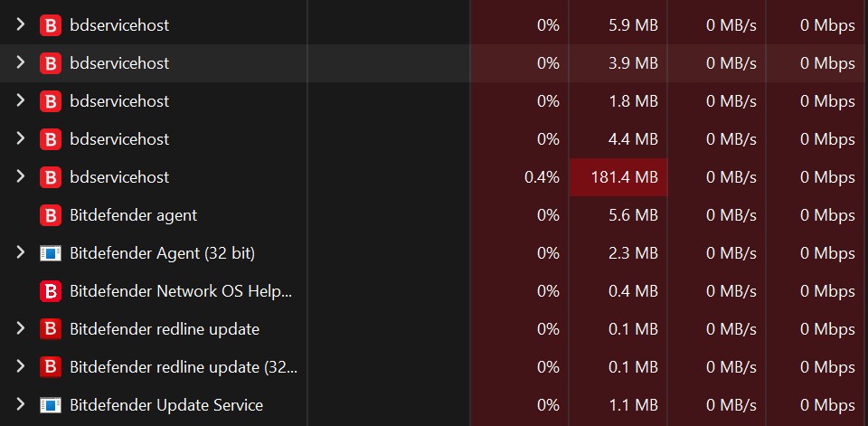Click icon of bdservicehost using 5.9 MB
Image resolution: width=868 pixels, height=426 pixels.
(x=51, y=25)
